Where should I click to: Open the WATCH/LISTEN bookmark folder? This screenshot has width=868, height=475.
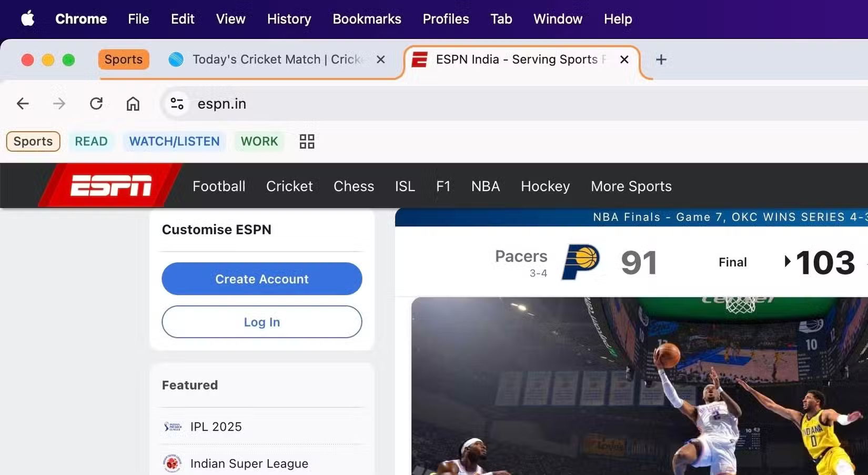click(x=174, y=141)
